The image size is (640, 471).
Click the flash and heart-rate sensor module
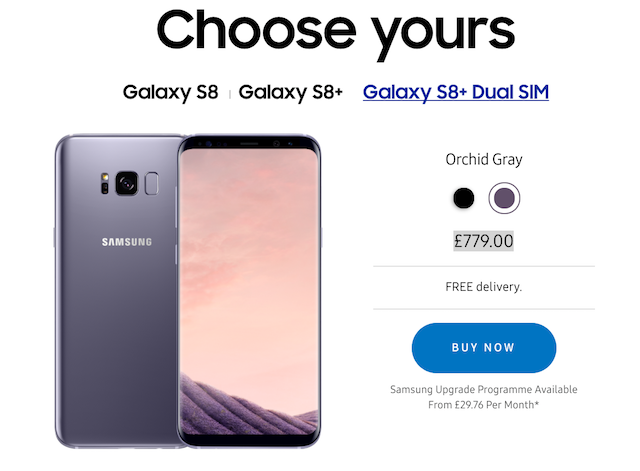[x=105, y=183]
